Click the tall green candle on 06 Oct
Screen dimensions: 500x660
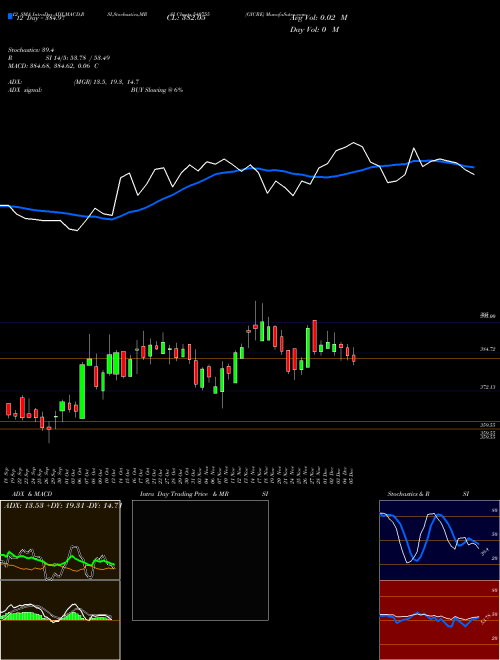tap(82, 391)
